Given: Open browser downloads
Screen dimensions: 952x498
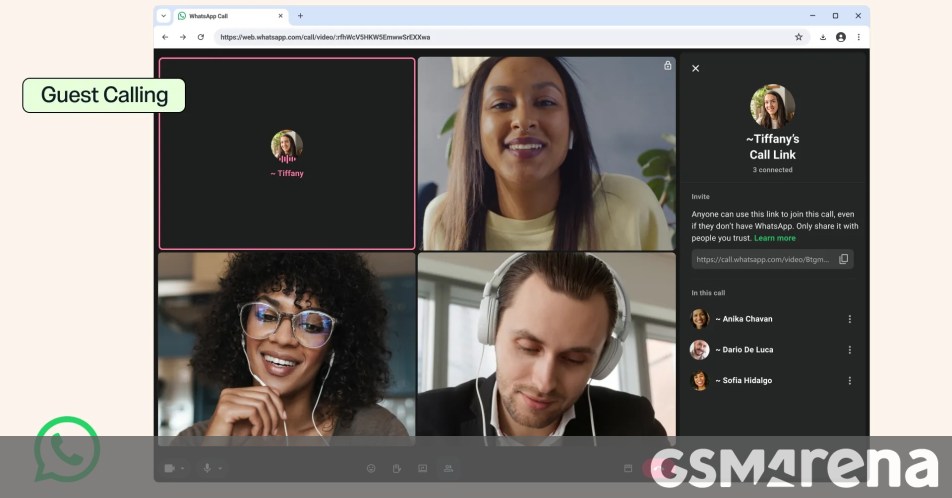Looking at the screenshot, I should click(823, 37).
